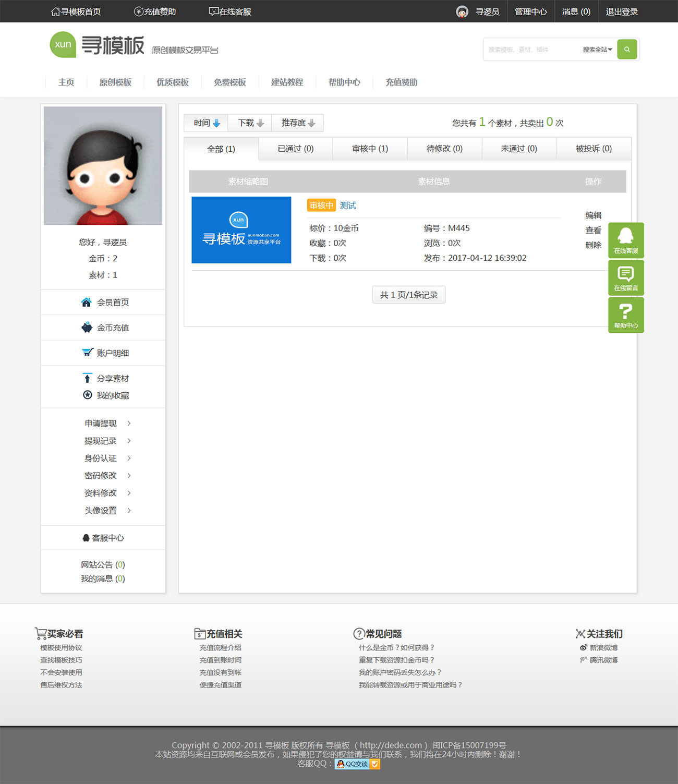The width and height of the screenshot is (678, 784).
Task: Sort materials by 推荐度
Action: pos(298,123)
